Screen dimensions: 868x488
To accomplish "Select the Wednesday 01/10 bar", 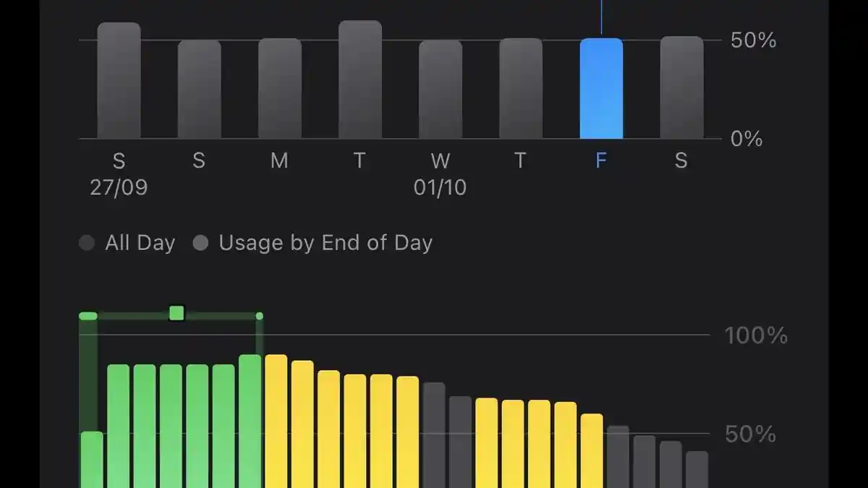I will 441,89.
